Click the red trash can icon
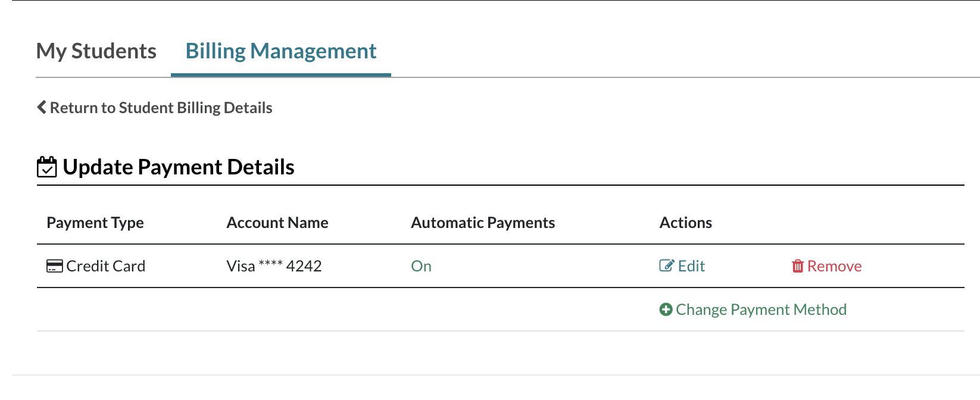Viewport: 980px width, 400px height. [798, 266]
